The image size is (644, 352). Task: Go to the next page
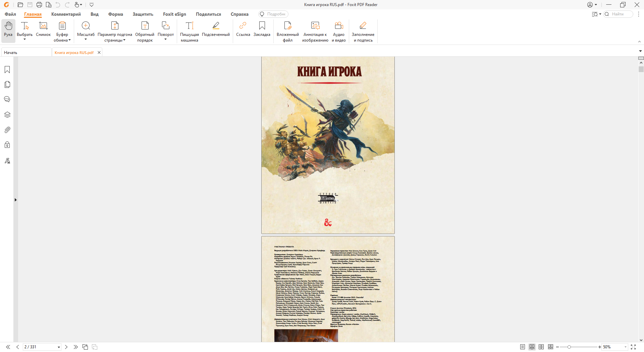[x=66, y=347]
